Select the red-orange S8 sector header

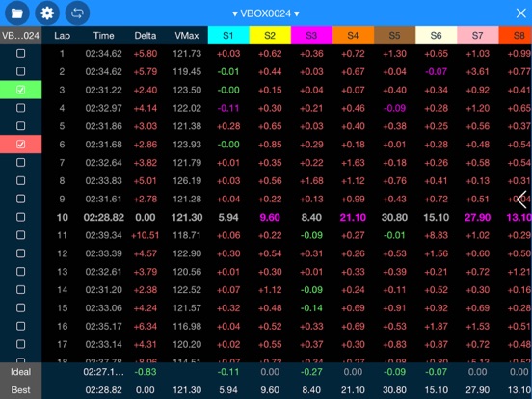pos(516,36)
